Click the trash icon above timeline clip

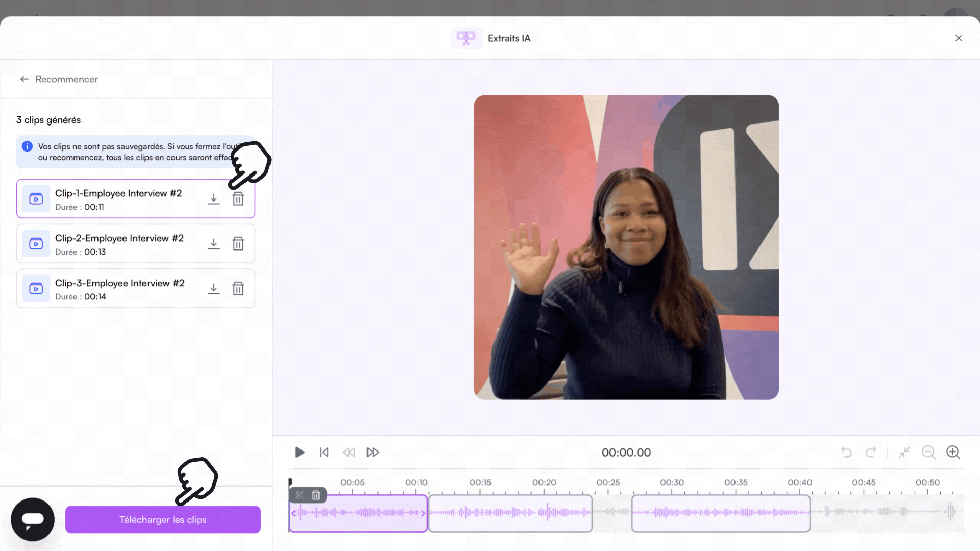click(x=316, y=495)
